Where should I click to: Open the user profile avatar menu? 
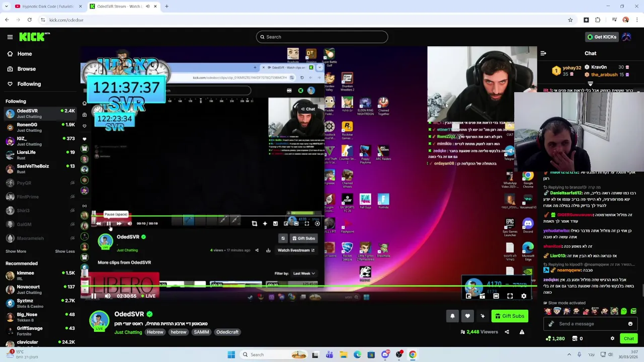pos(627,37)
